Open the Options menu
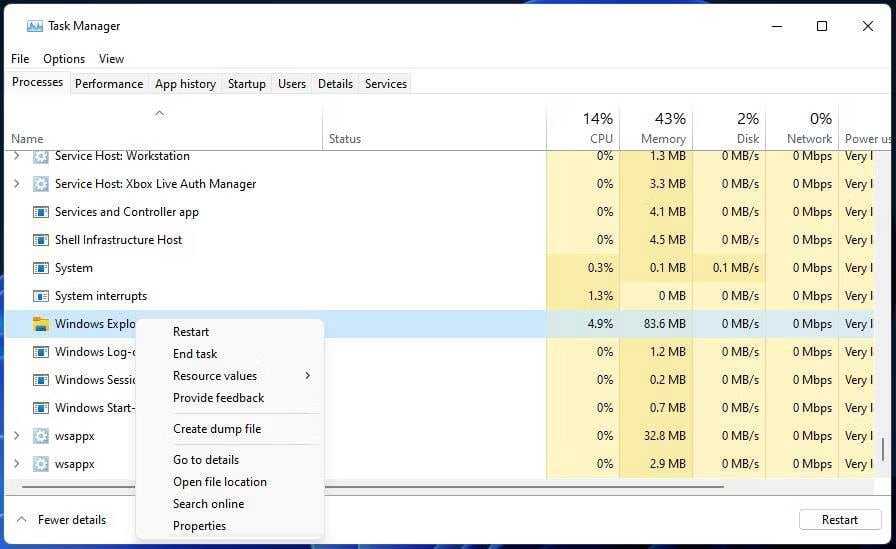 pyautogui.click(x=64, y=59)
